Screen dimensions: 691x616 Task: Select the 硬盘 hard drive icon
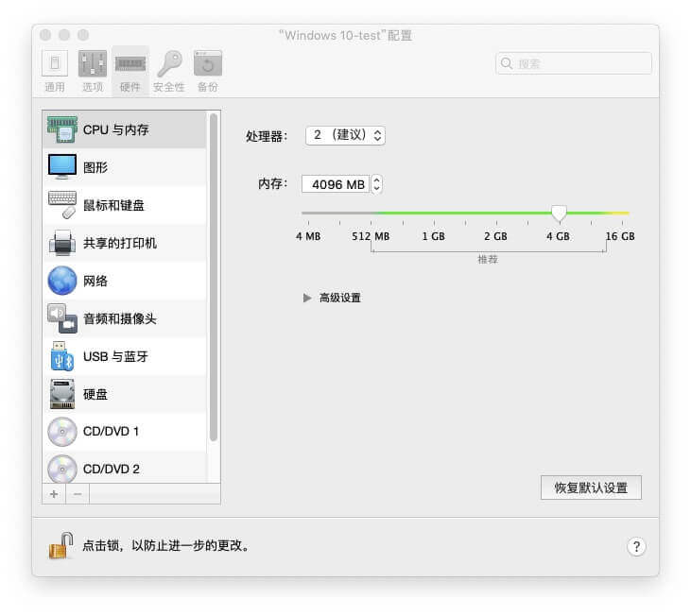[x=62, y=394]
